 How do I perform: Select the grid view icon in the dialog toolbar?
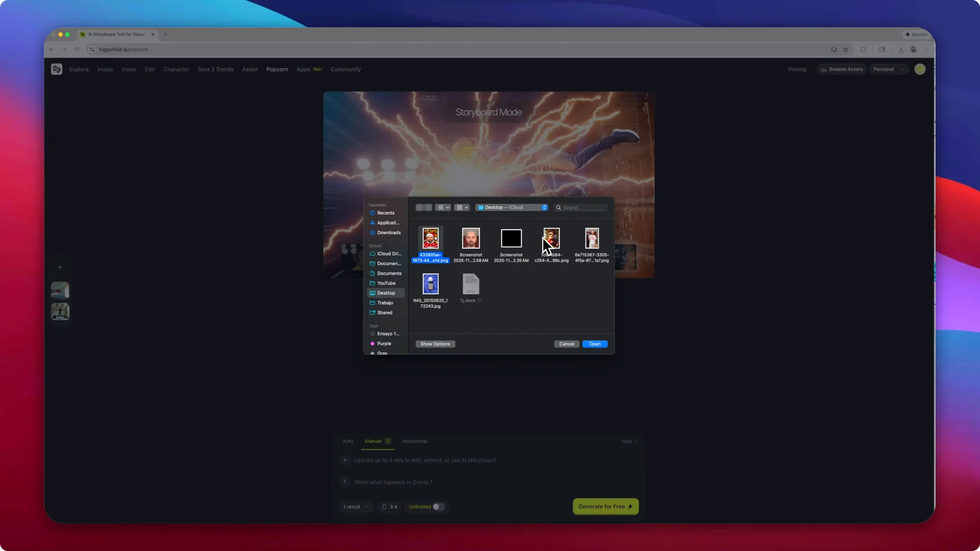440,207
